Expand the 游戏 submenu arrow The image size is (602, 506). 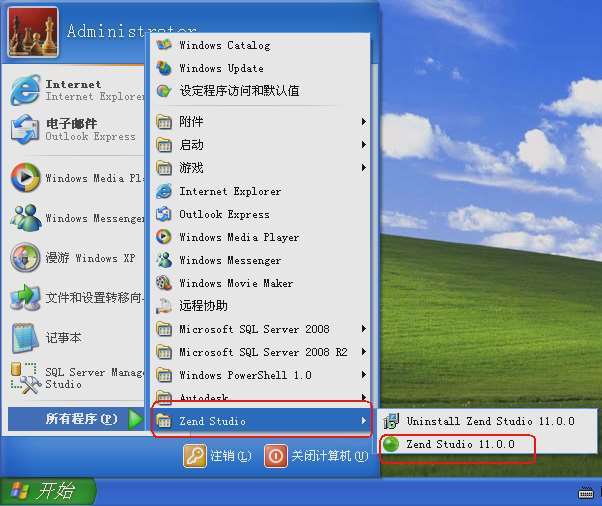[364, 168]
